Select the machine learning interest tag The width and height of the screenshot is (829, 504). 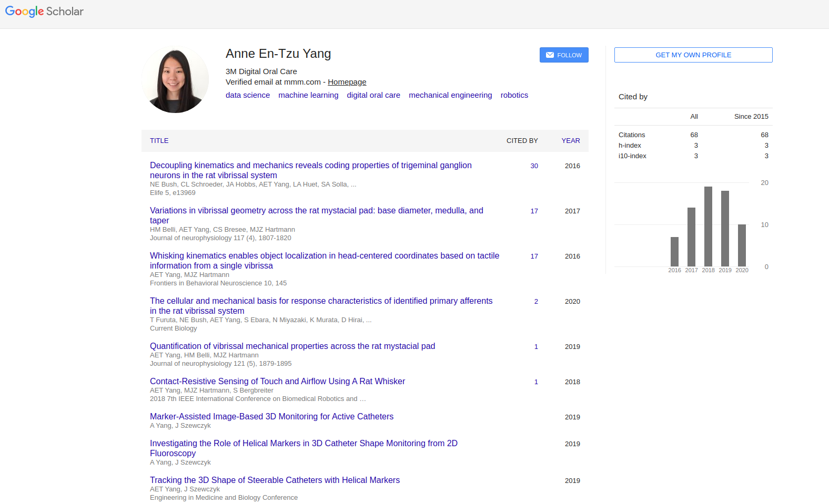click(x=308, y=95)
